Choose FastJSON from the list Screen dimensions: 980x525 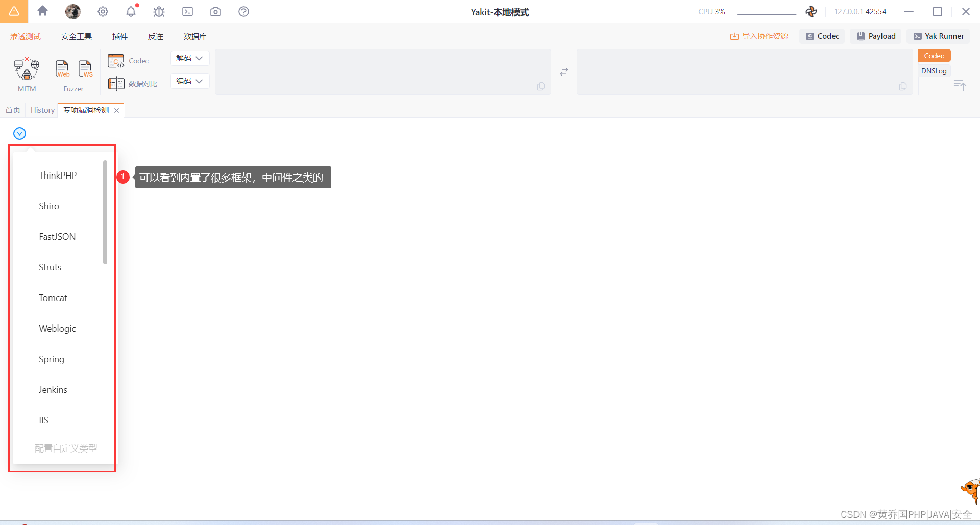point(57,237)
